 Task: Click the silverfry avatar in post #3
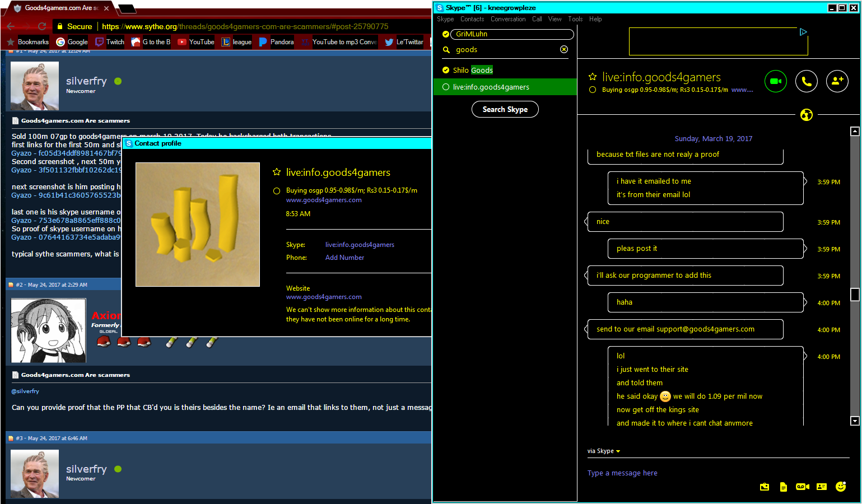(x=35, y=474)
